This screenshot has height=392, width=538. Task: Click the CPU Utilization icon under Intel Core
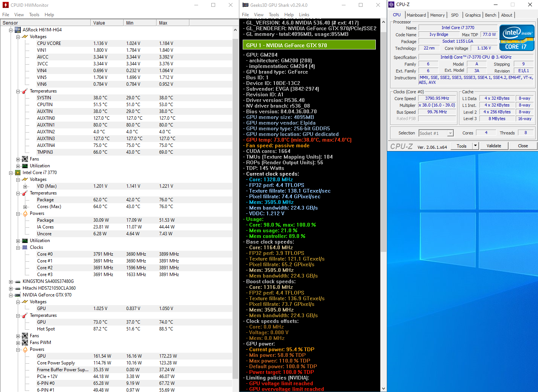point(25,241)
